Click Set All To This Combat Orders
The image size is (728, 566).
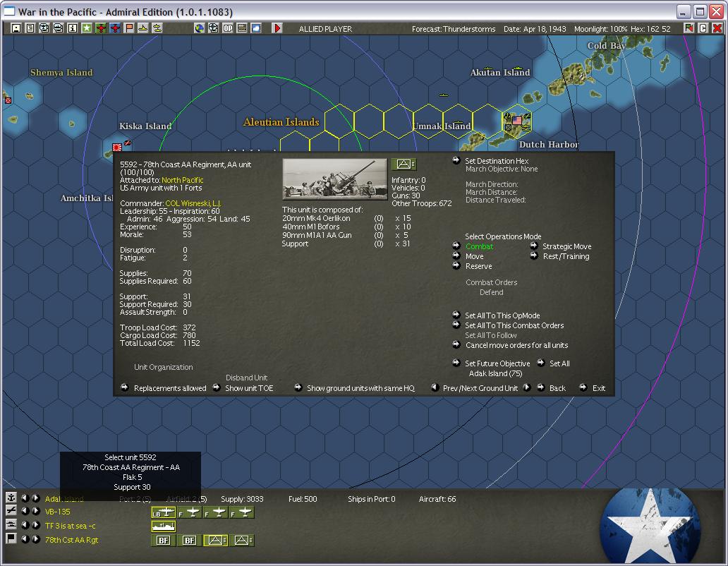click(514, 325)
